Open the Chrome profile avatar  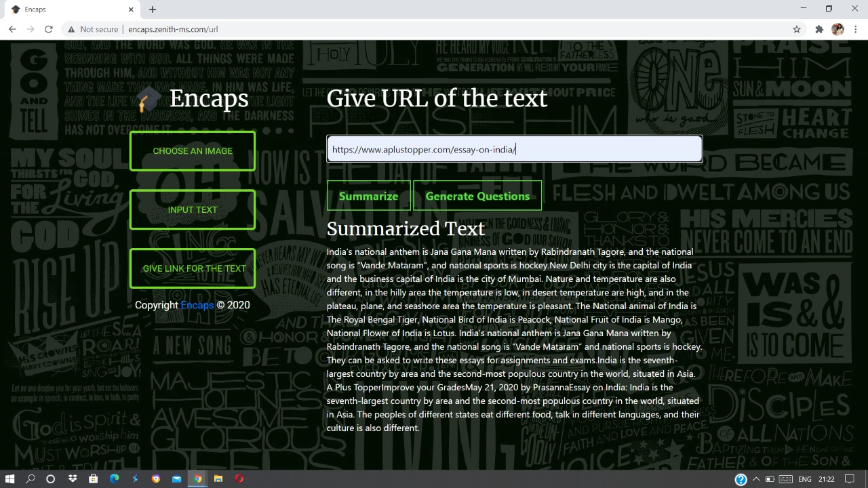pos(837,29)
